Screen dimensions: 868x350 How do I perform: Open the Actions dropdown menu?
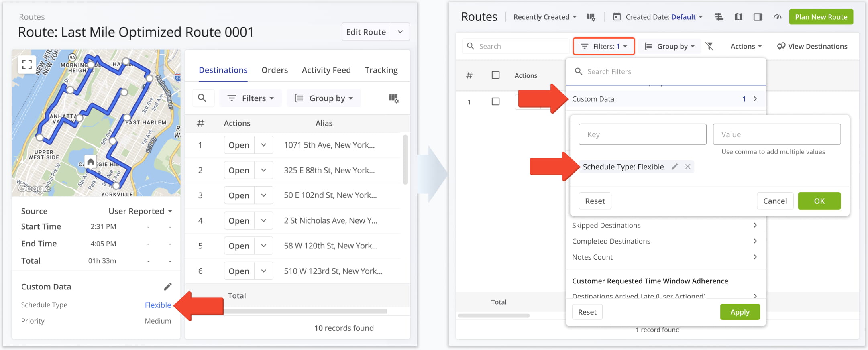(746, 46)
